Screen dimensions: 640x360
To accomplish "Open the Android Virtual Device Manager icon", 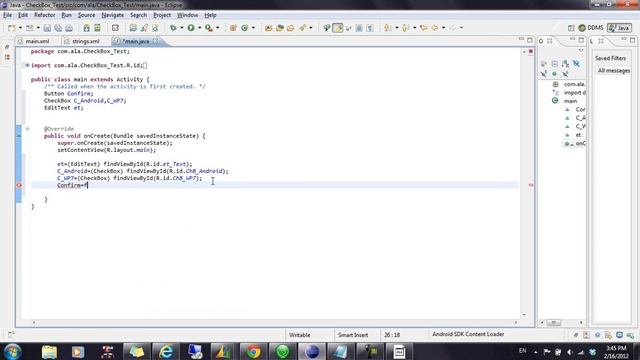I will tap(97, 28).
